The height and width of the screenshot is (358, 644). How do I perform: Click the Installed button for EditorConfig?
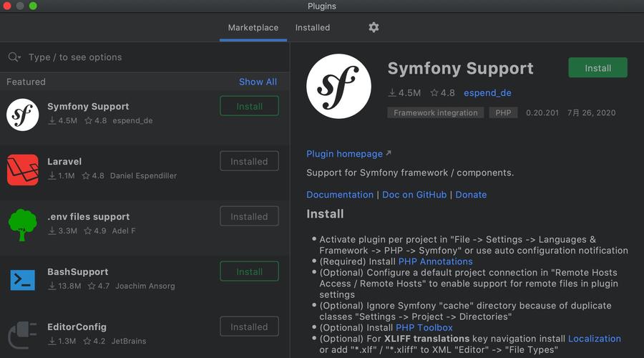pos(249,326)
